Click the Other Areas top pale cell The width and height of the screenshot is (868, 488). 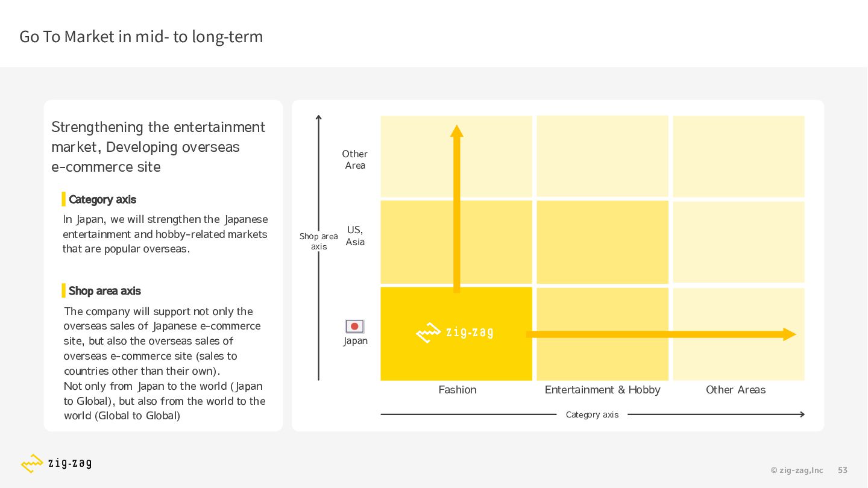(739, 156)
